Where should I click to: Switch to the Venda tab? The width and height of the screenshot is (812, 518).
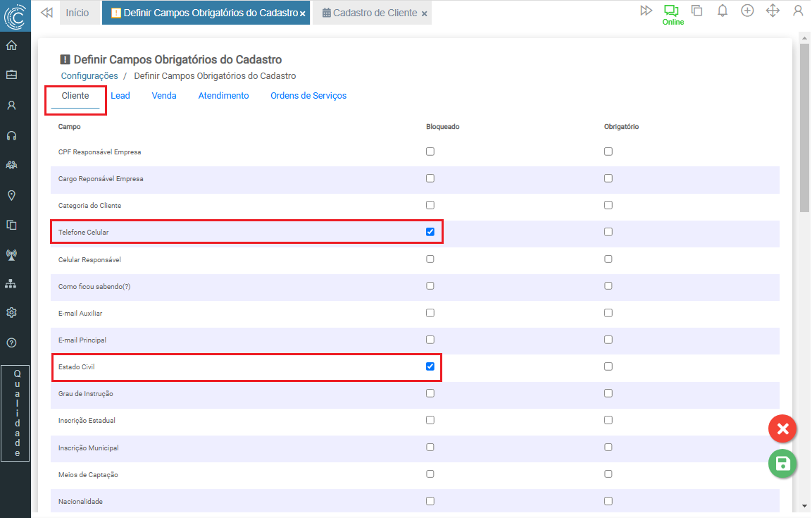click(164, 96)
